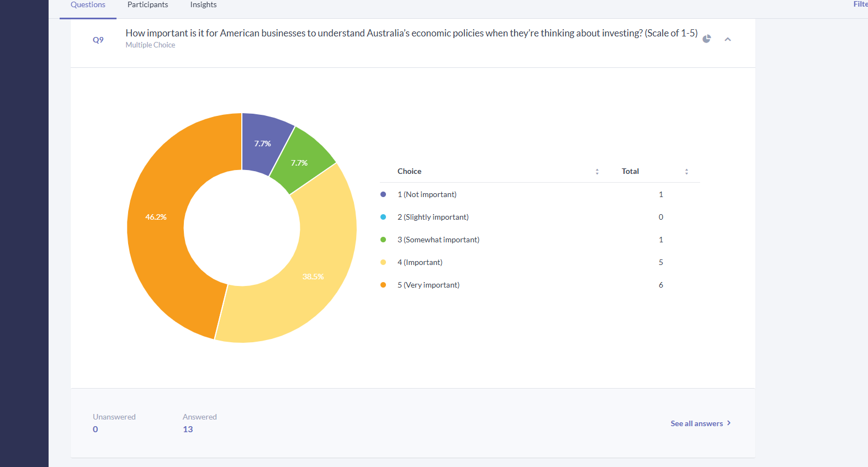868x467 pixels.
Task: Open the Insights tab
Action: coord(203,5)
